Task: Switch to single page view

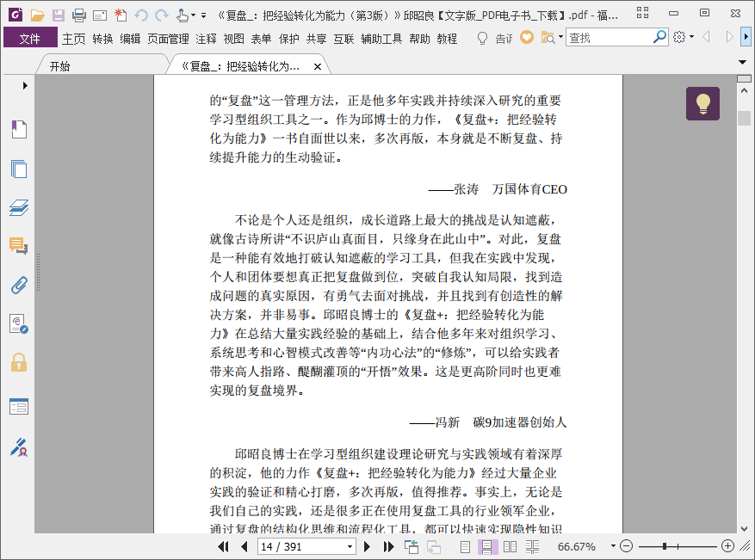Action: (x=465, y=546)
